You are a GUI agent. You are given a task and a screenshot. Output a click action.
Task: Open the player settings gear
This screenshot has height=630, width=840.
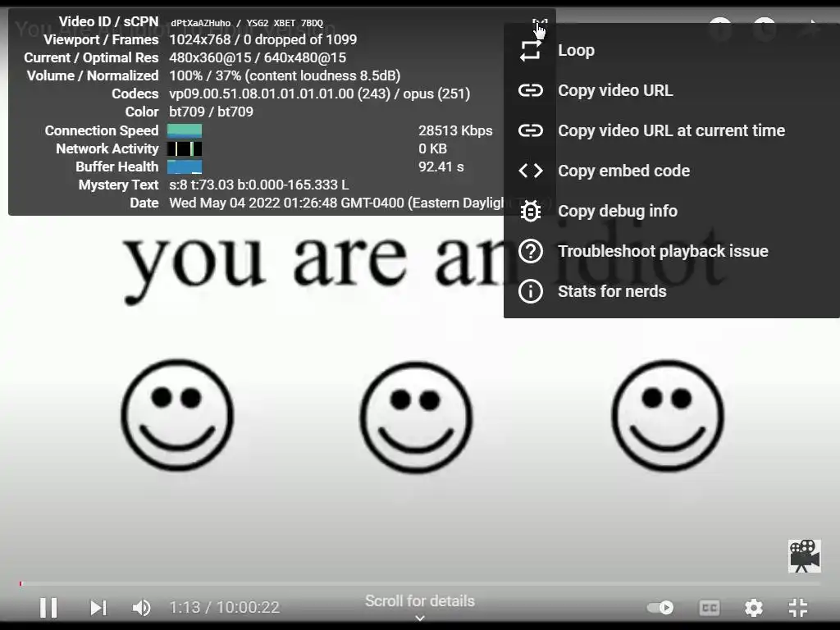pos(753,608)
